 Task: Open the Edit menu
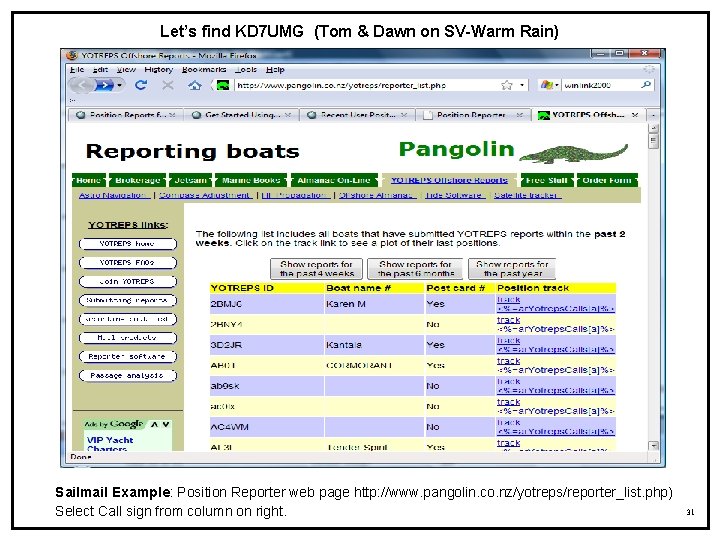pos(100,70)
